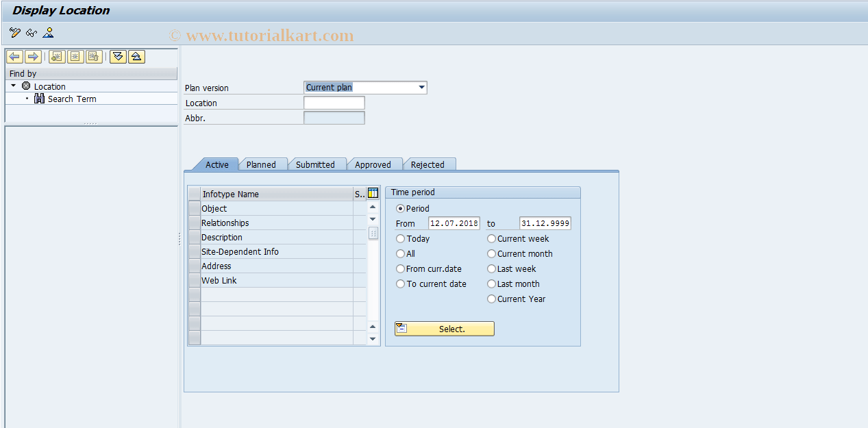The height and width of the screenshot is (428, 868).
Task: Select the Display/Change pencil icon
Action: tap(14, 32)
